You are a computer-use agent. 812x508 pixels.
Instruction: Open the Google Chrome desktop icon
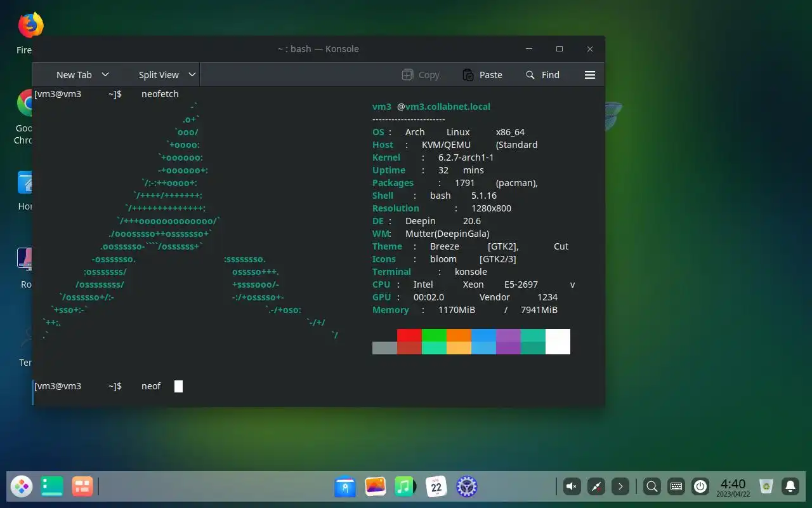(x=25, y=104)
